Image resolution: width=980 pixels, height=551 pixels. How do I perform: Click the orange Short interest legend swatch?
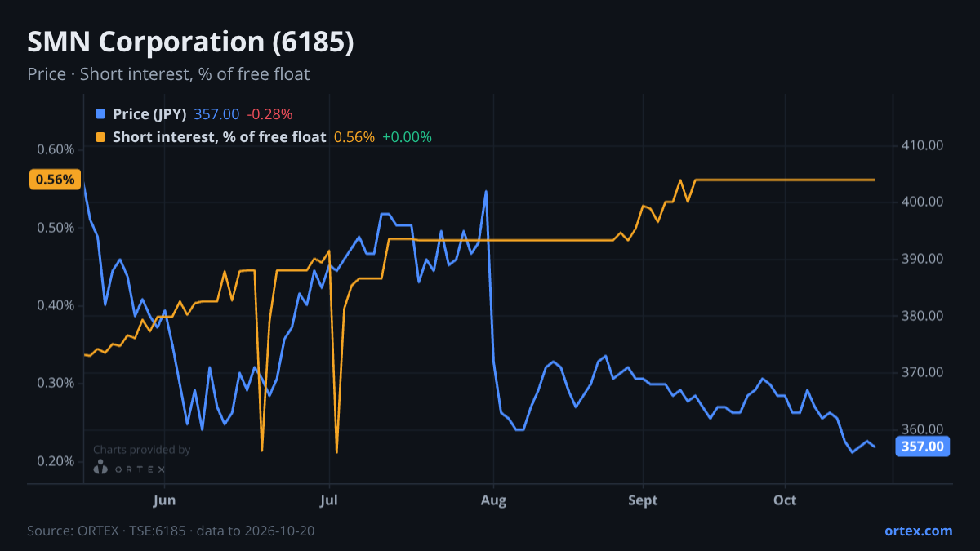(100, 137)
